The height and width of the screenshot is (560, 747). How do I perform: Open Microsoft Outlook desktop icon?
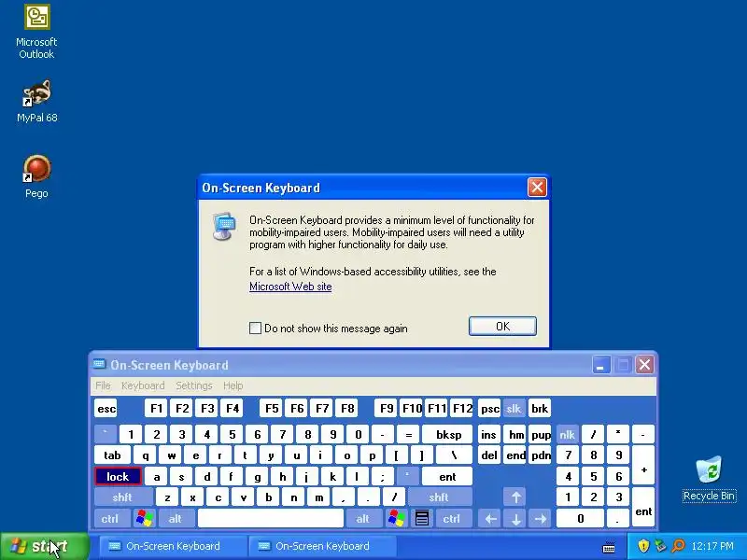pyautogui.click(x=36, y=32)
